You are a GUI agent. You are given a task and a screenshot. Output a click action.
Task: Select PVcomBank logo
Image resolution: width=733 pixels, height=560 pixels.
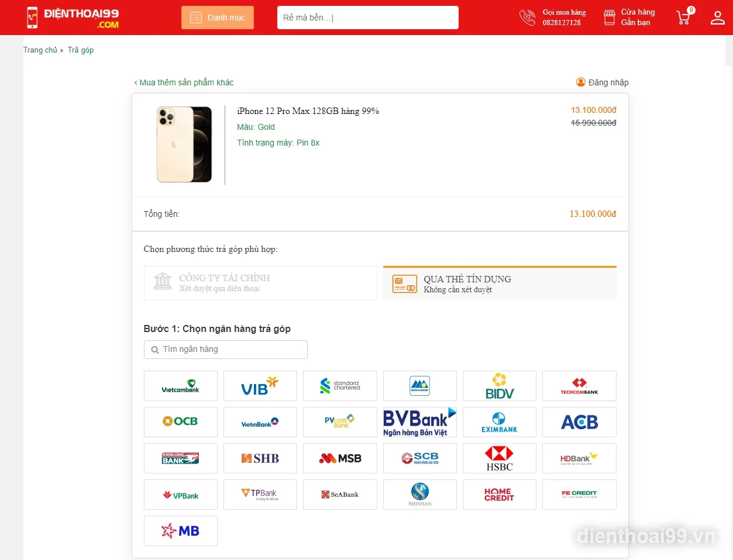pyautogui.click(x=340, y=422)
